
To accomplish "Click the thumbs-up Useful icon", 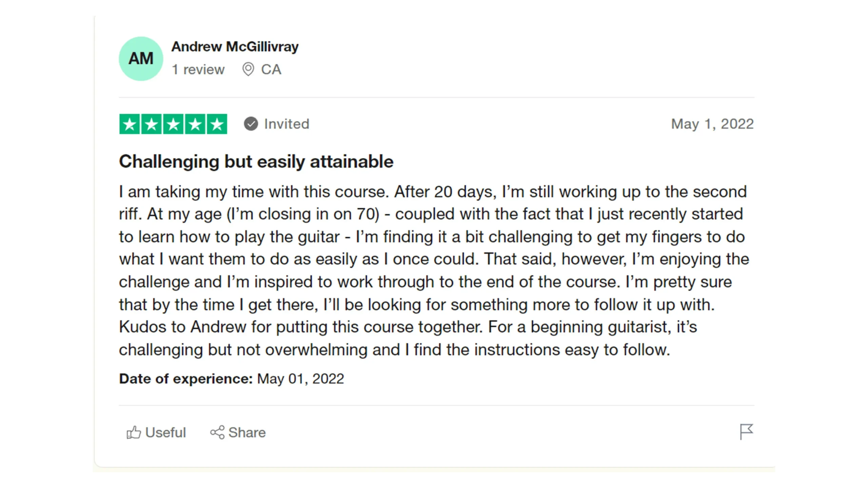I will coord(134,432).
